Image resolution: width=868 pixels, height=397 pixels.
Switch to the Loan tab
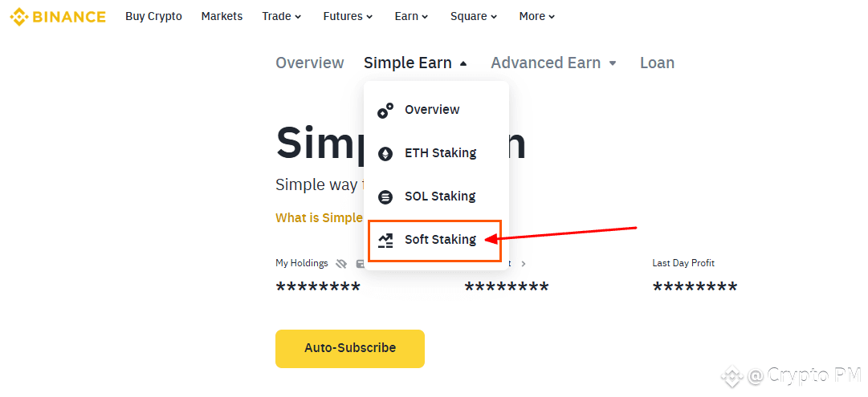[x=657, y=63]
